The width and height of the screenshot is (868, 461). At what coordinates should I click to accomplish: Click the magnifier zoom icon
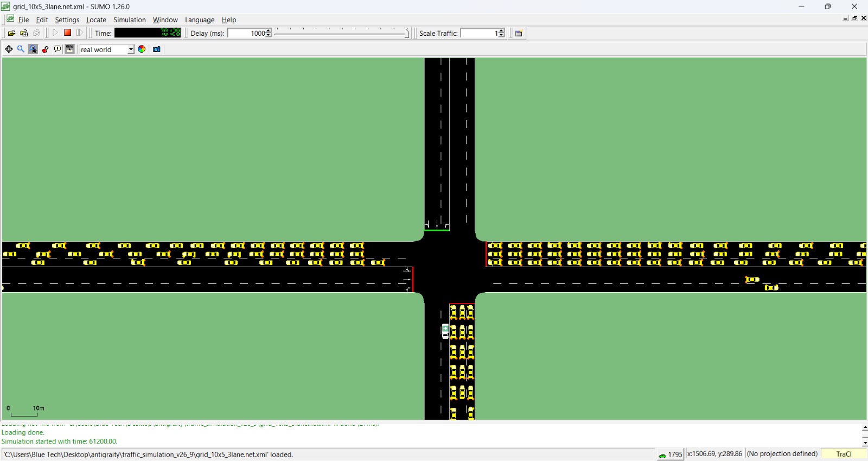point(21,49)
